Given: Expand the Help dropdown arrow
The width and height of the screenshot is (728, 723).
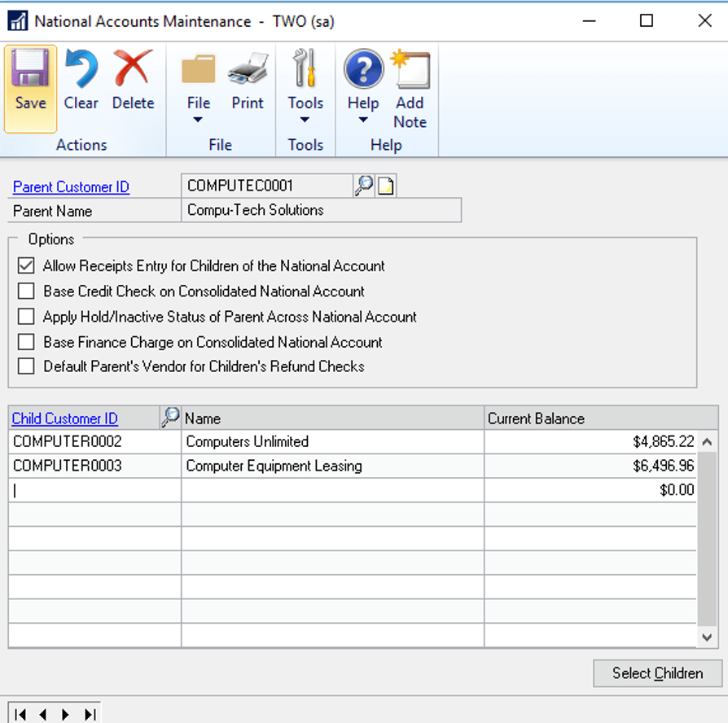Looking at the screenshot, I should click(363, 120).
